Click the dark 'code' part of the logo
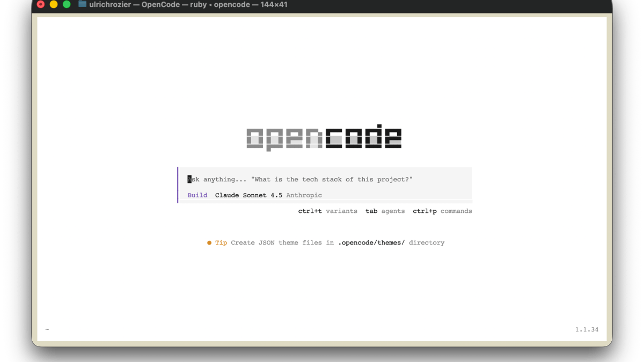This screenshot has width=644, height=362. 363,138
